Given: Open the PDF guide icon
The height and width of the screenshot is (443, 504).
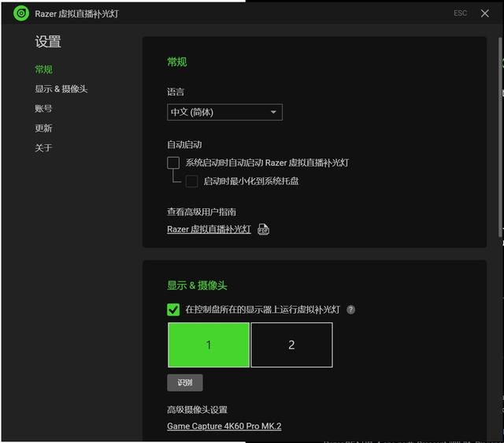Looking at the screenshot, I should (263, 229).
